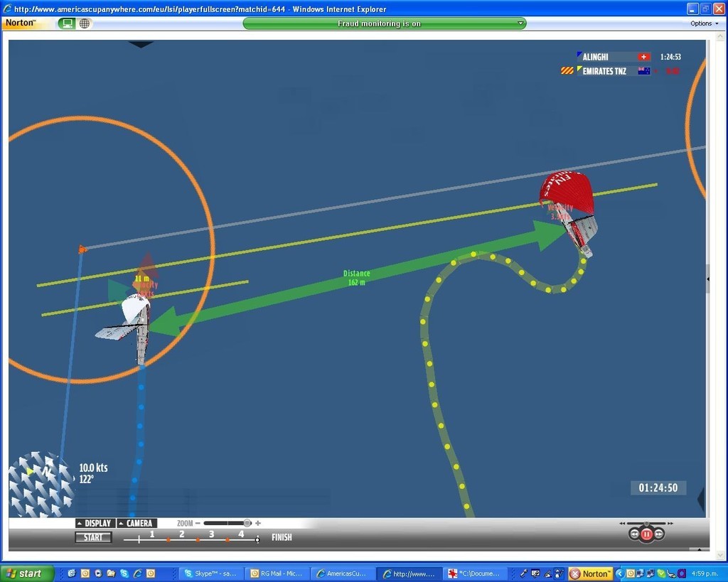Switch to C:\Docume... taskbar window
This screenshot has width=728, height=582.
pyautogui.click(x=474, y=573)
